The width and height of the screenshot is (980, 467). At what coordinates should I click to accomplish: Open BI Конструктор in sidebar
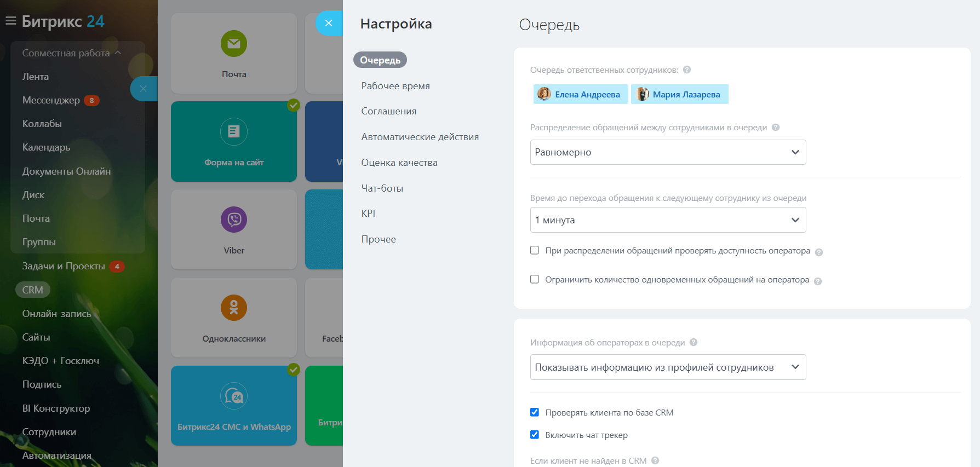coord(56,408)
